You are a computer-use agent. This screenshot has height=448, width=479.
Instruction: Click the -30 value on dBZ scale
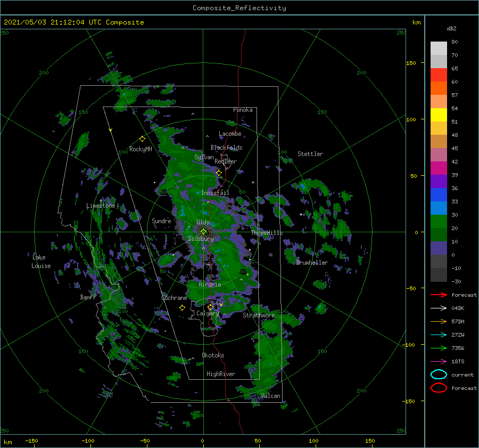click(456, 281)
